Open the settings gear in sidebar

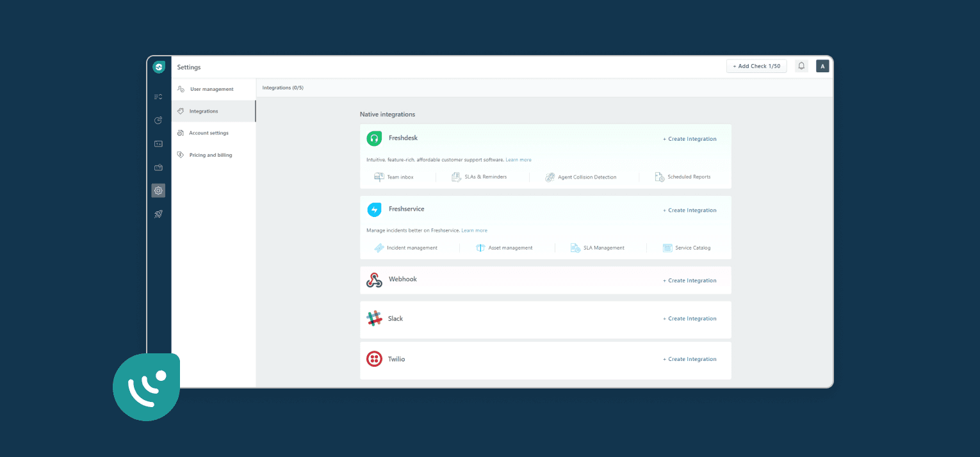click(x=158, y=190)
